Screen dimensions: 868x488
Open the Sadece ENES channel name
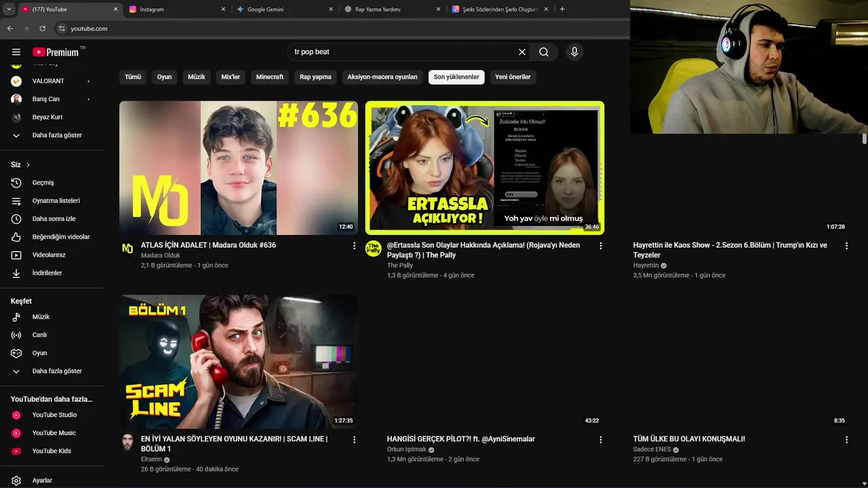tap(652, 449)
